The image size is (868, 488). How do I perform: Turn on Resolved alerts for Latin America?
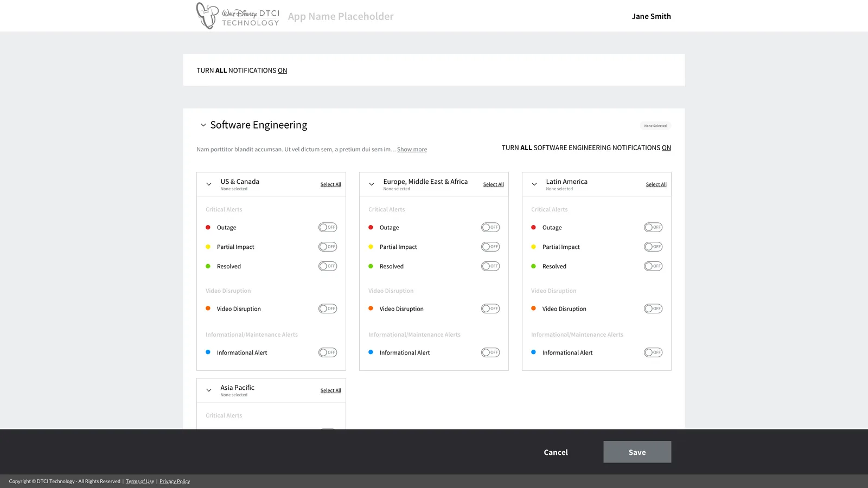tap(653, 266)
